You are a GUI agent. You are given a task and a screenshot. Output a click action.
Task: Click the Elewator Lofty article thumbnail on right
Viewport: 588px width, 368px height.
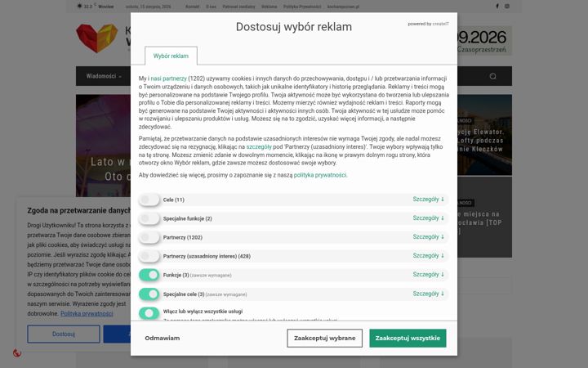point(484,134)
